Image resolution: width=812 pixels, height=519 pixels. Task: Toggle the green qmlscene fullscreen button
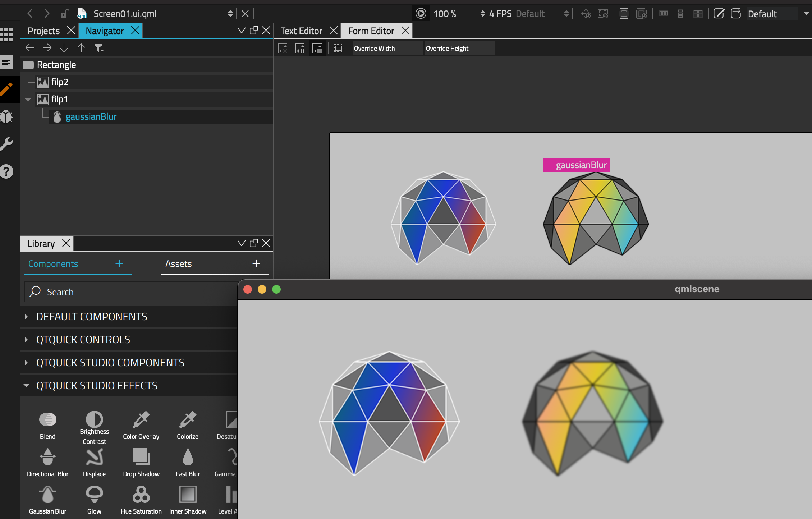click(276, 289)
